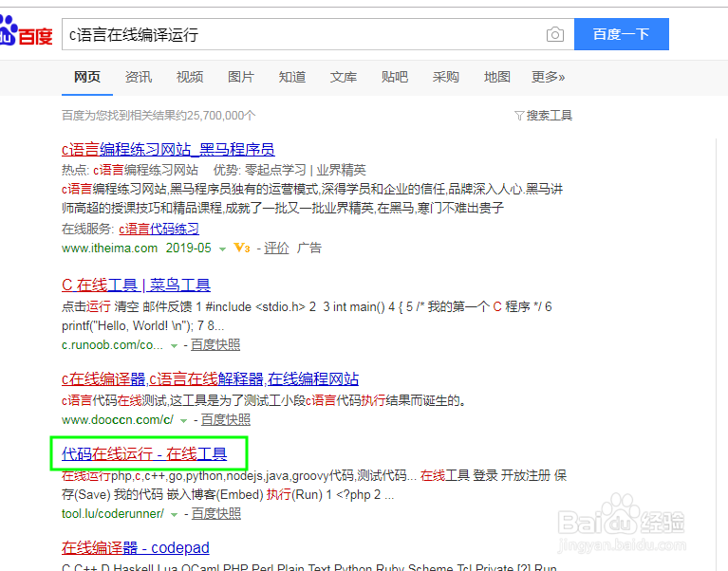Expand the 更多» menu

(549, 77)
